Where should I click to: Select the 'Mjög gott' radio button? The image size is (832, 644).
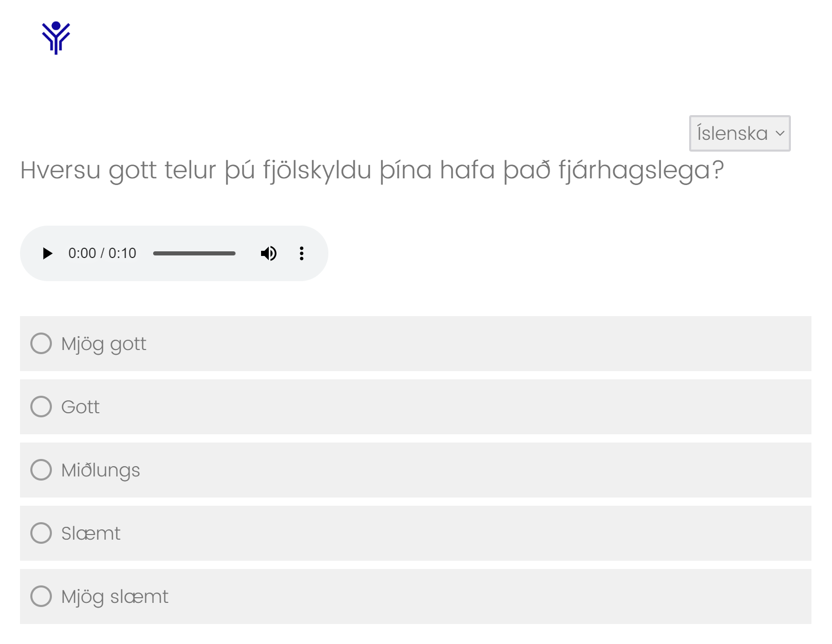[41, 343]
